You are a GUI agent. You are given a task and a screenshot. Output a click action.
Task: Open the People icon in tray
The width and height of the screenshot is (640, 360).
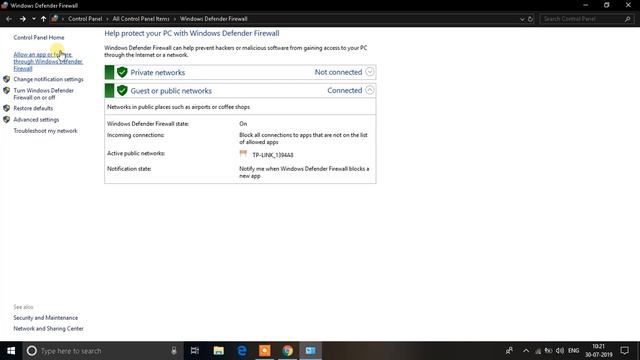pyautogui.click(x=509, y=351)
